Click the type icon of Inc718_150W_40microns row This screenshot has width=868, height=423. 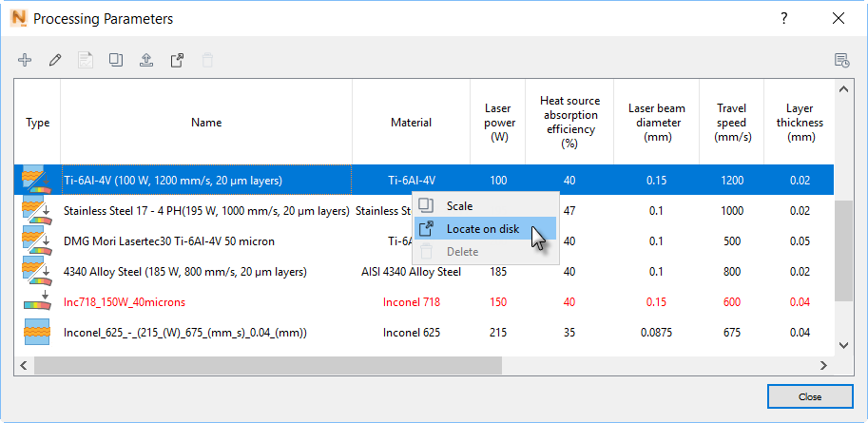tap(38, 302)
